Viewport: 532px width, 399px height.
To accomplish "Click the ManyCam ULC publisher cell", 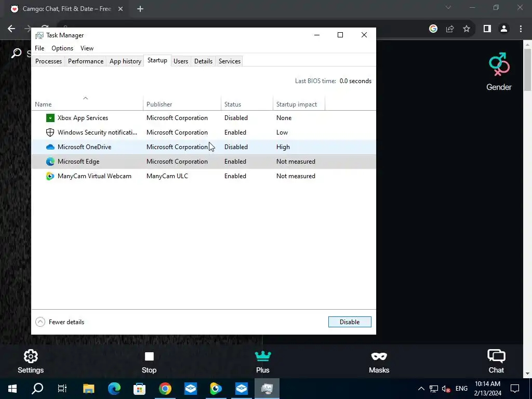I will (x=167, y=176).
